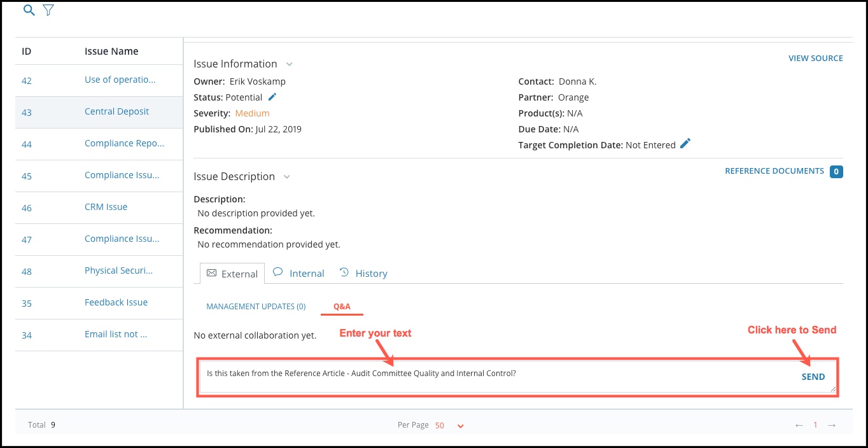The height and width of the screenshot is (448, 868).
Task: Select the Feedback Issue entry
Action: 116,303
